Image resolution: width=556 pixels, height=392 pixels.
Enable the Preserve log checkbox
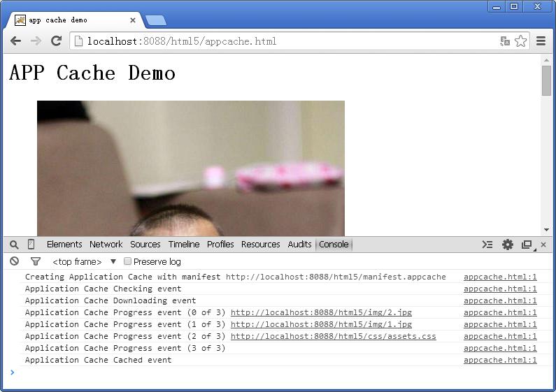(128, 261)
